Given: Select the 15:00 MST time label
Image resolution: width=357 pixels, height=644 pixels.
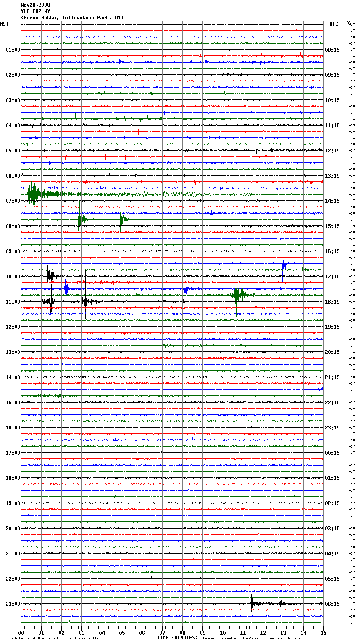Looking at the screenshot, I should pyautogui.click(x=13, y=403).
